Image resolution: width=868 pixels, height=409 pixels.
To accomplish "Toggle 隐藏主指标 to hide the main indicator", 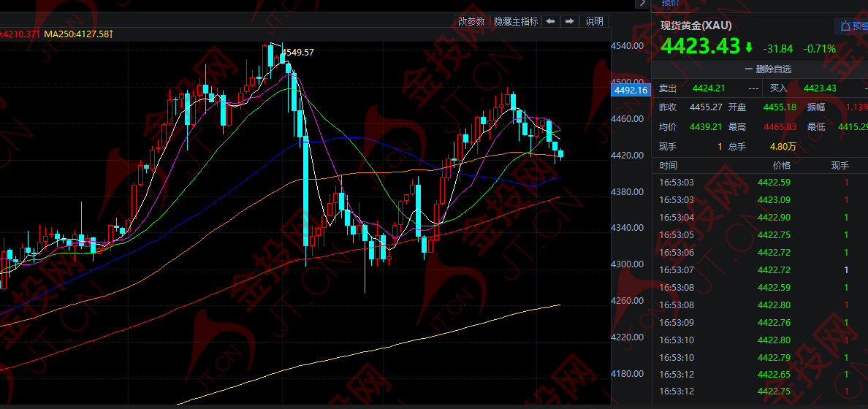I will tap(516, 21).
